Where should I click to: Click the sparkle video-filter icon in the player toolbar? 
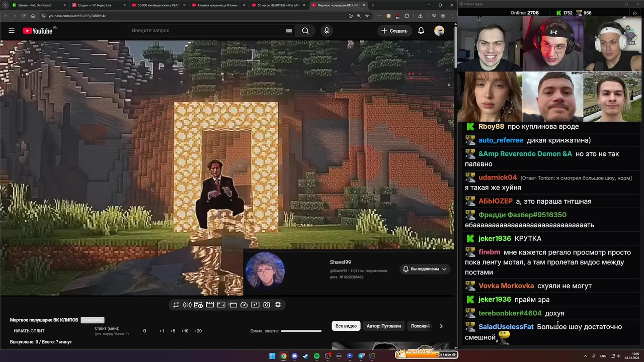[x=255, y=305]
